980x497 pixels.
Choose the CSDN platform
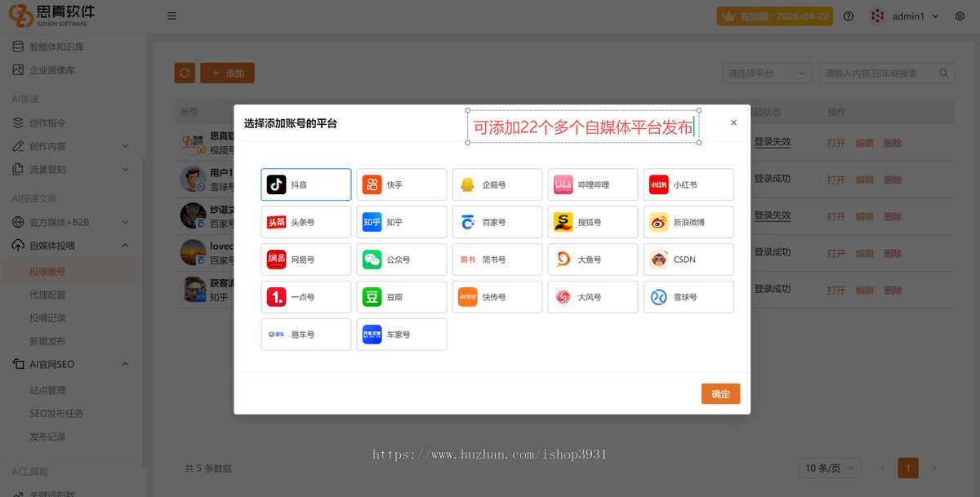pos(688,260)
